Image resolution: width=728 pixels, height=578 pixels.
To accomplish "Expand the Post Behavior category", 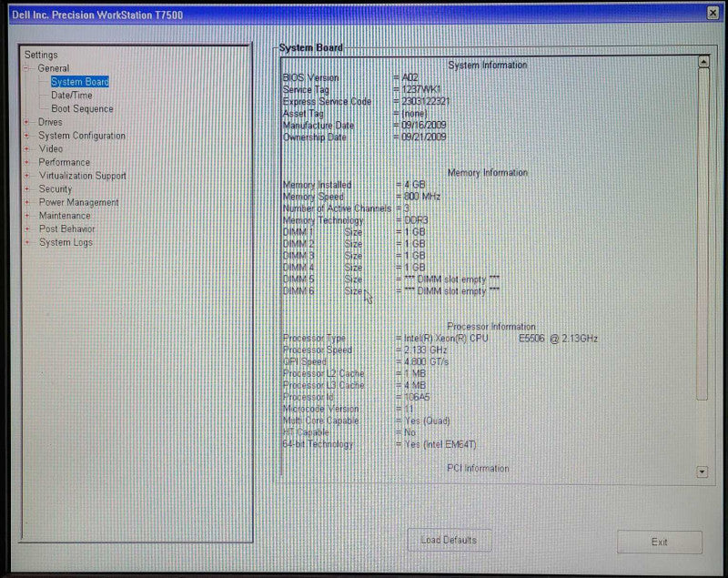I will pyautogui.click(x=27, y=228).
